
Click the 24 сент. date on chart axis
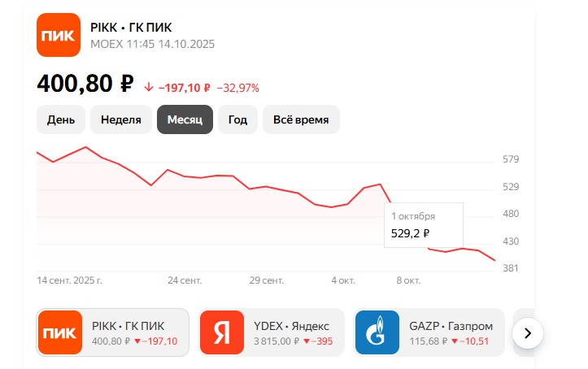pos(185,280)
